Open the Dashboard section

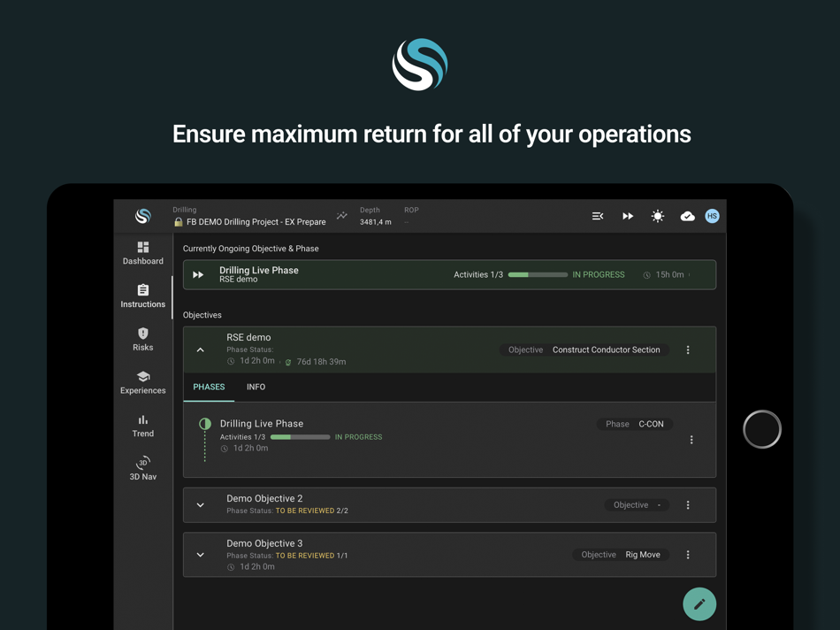tap(142, 254)
